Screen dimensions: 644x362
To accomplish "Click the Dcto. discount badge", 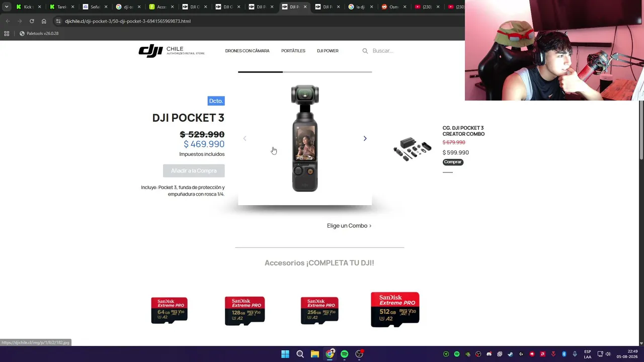I will pyautogui.click(x=216, y=101).
